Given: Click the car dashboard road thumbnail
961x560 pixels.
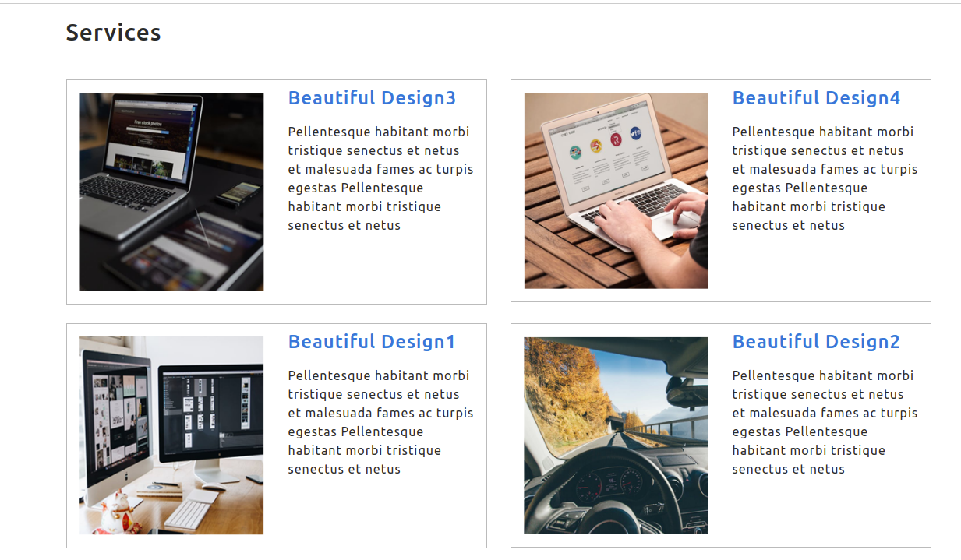Looking at the screenshot, I should tap(616, 435).
